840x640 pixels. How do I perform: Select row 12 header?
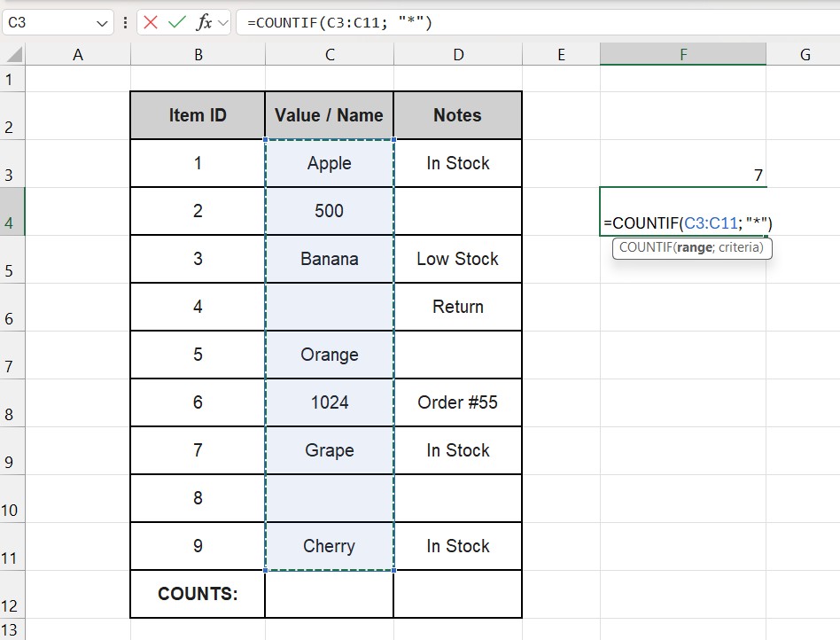point(12,595)
